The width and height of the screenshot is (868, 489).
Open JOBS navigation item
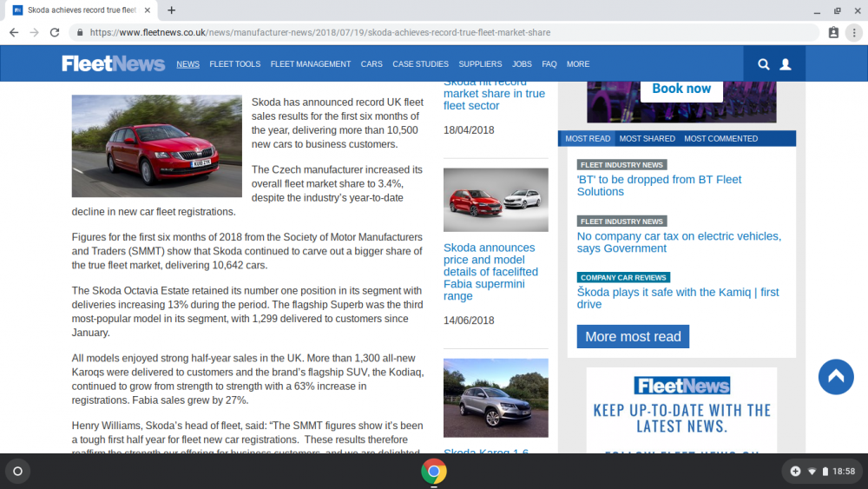[x=522, y=64]
